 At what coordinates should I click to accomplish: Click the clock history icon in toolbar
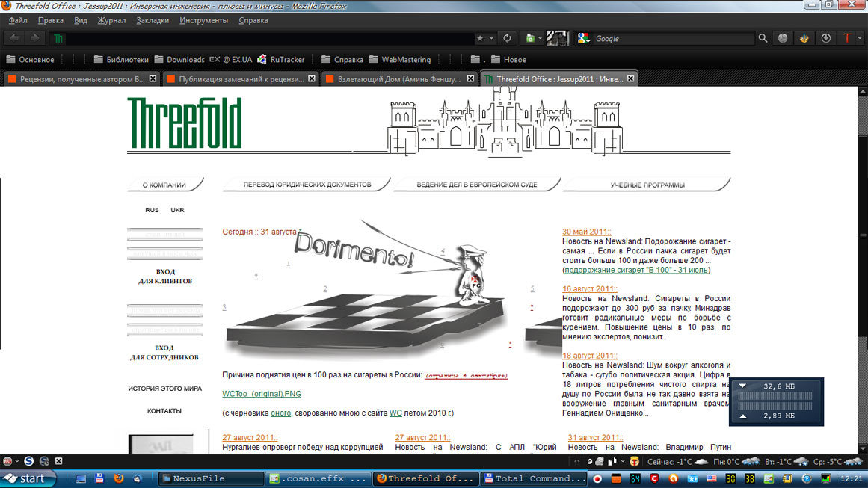click(826, 38)
